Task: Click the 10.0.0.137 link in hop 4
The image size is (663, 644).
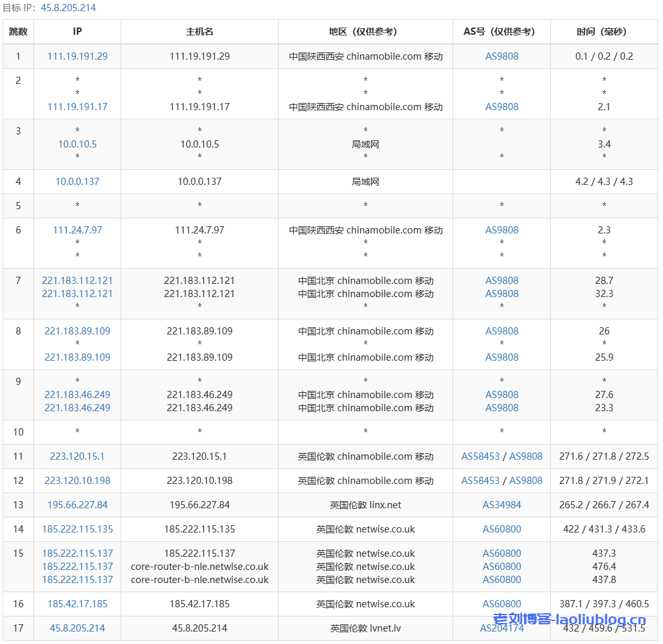Action: point(77,182)
